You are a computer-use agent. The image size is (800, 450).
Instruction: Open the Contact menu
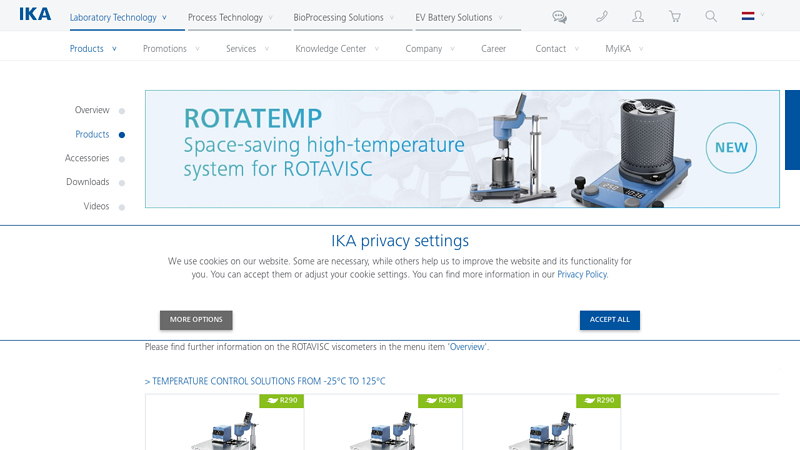click(551, 48)
